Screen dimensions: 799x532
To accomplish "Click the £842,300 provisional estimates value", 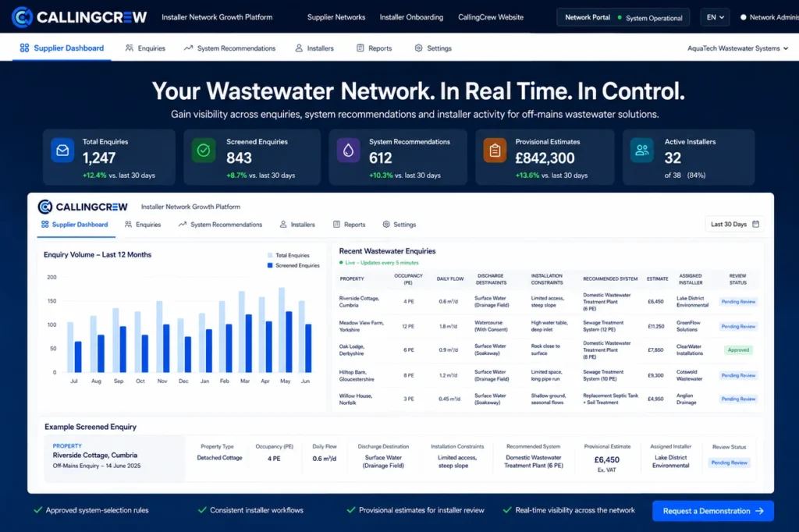I will 545,158.
